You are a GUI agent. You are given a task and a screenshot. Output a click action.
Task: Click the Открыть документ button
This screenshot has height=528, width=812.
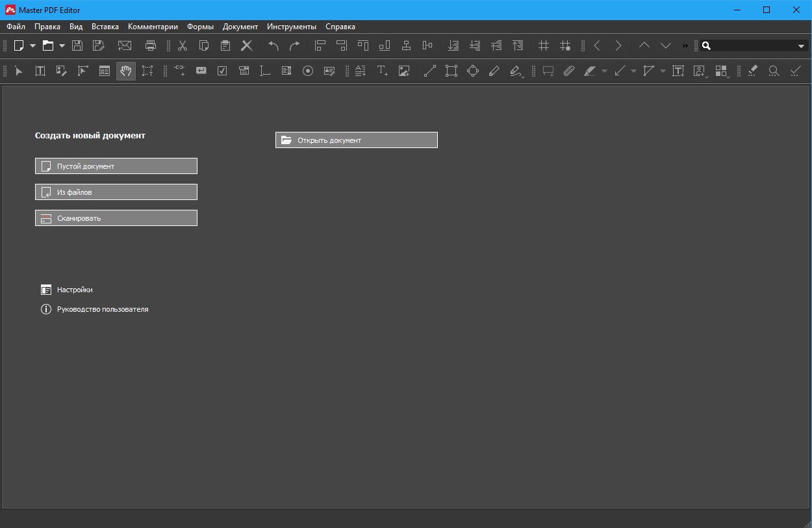(x=357, y=140)
